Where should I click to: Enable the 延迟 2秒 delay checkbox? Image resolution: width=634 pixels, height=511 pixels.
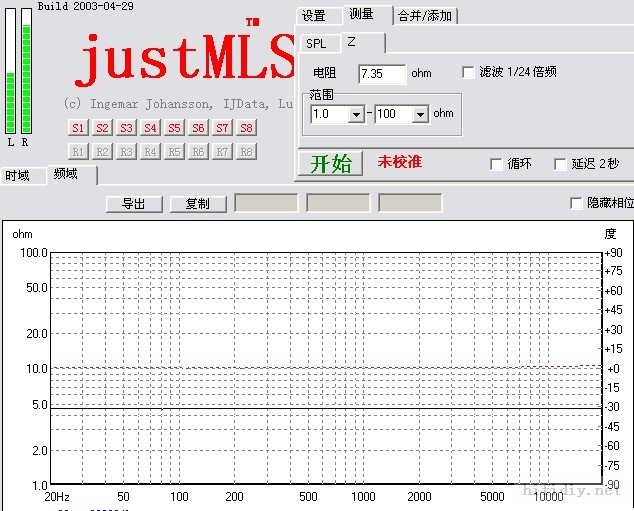[x=560, y=164]
